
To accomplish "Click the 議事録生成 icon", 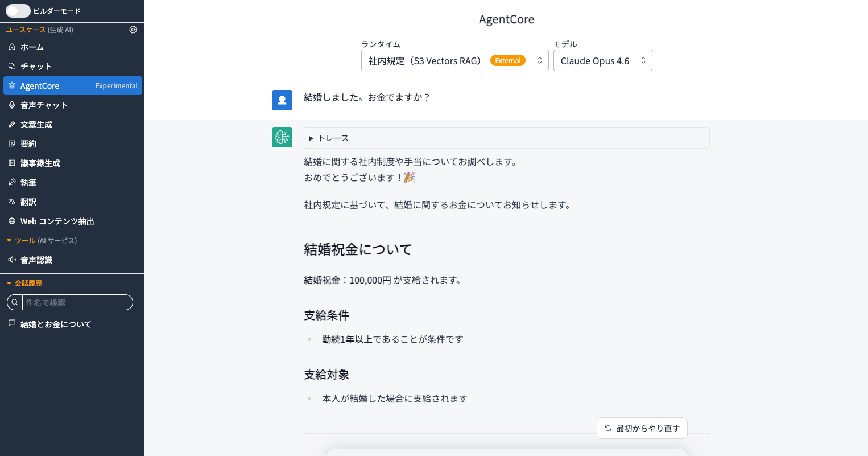I will (12, 163).
